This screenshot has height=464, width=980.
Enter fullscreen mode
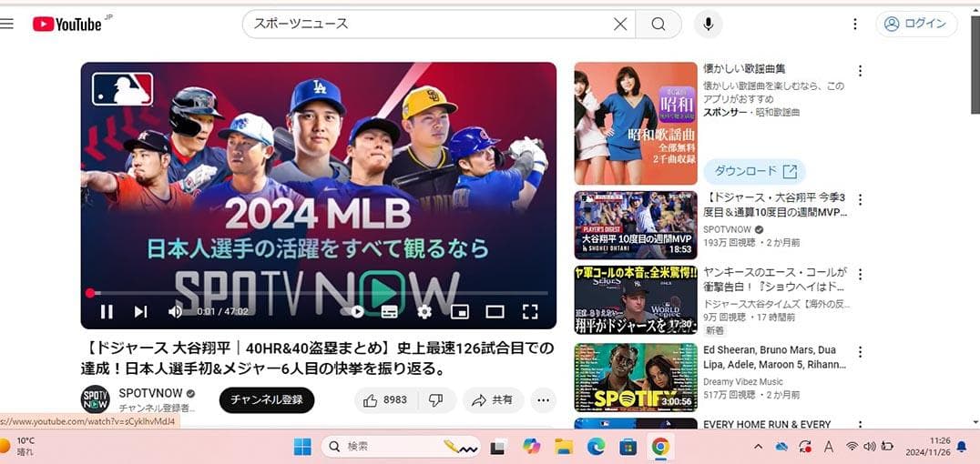click(x=530, y=311)
